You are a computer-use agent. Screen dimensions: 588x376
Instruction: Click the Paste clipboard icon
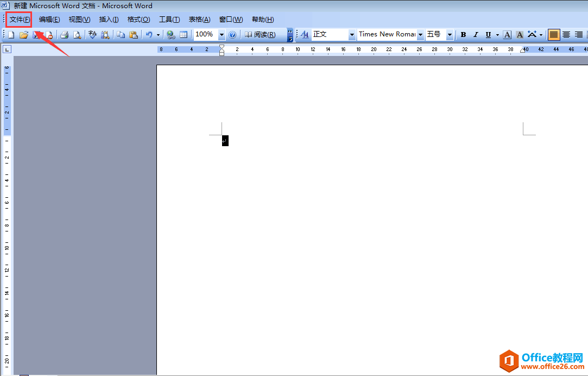point(133,35)
